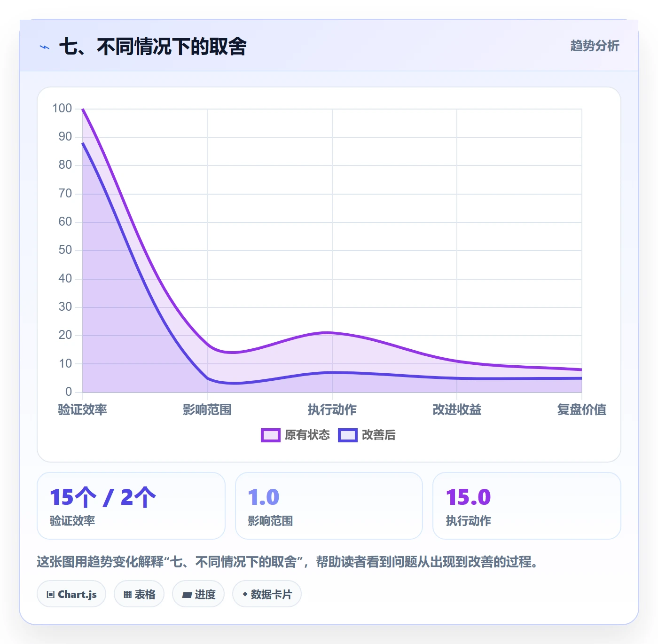The width and height of the screenshot is (658, 644).
Task: Click the 执行动作 x-axis label
Action: (x=332, y=409)
